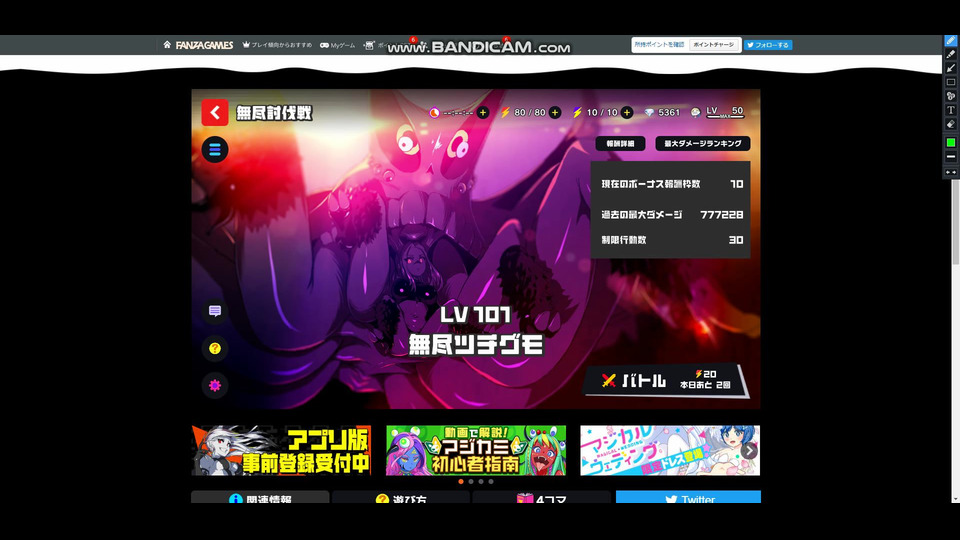
Task: Click ポイントチャージ button
Action: [x=713, y=45]
